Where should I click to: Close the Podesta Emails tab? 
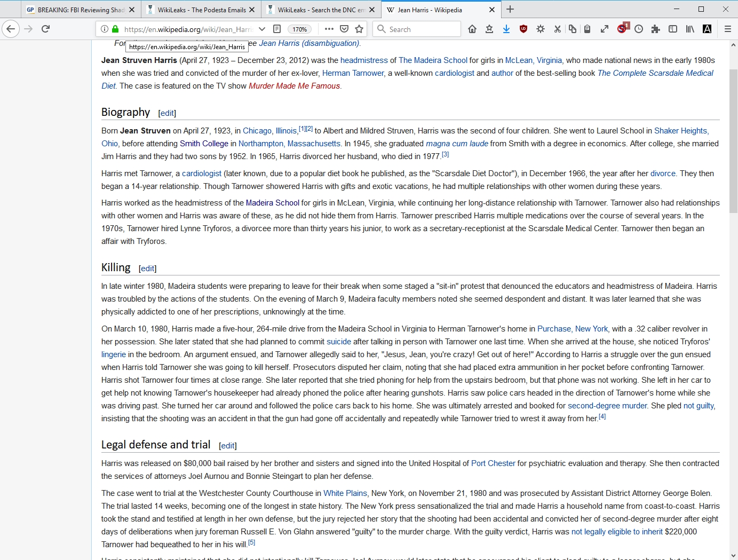pyautogui.click(x=252, y=10)
